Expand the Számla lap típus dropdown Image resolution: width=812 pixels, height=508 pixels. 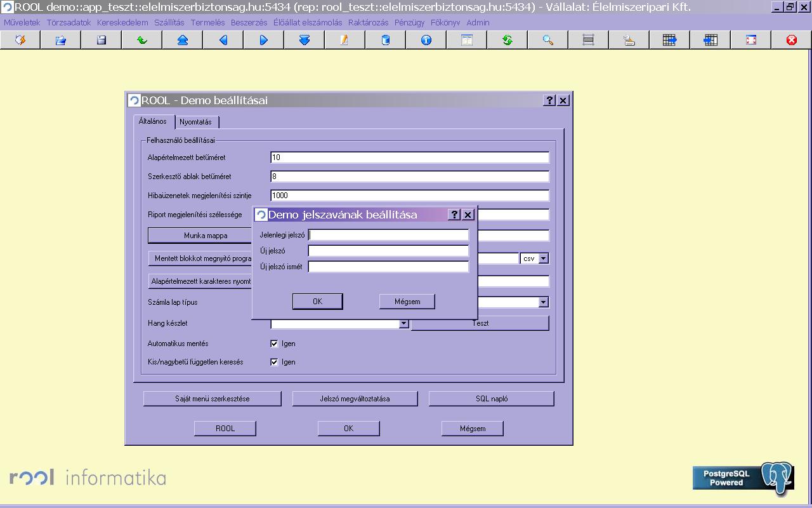544,302
